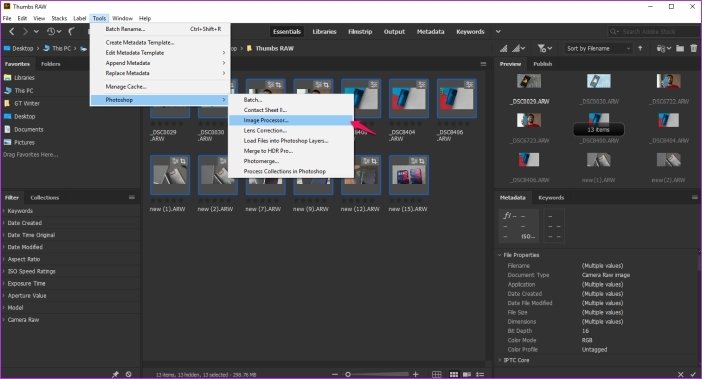Select Merge to HDR Pro entry
Viewport: 702px width, 379px height.
[291, 151]
